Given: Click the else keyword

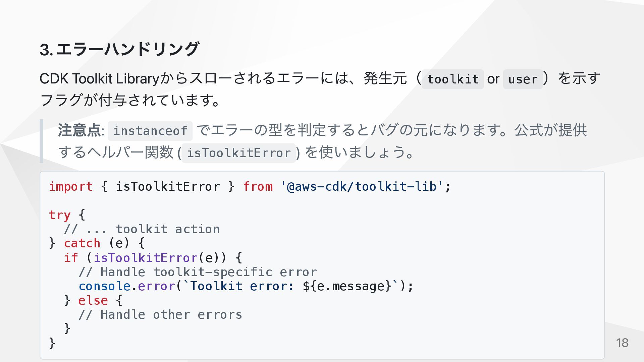Looking at the screenshot, I should tap(93, 300).
